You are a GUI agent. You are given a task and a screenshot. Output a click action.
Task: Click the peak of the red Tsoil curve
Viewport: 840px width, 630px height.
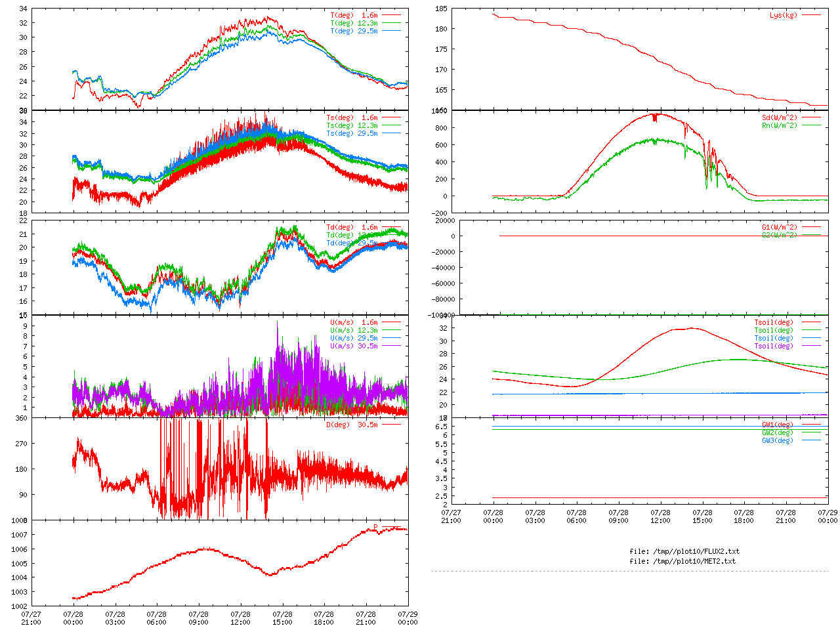(x=691, y=328)
